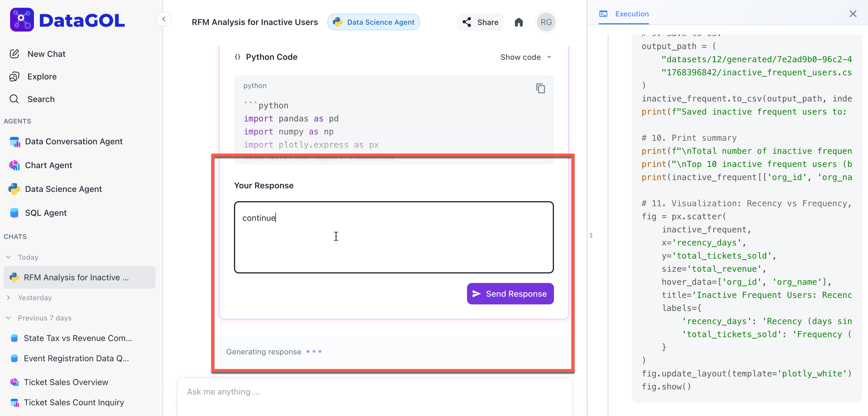The width and height of the screenshot is (868, 416).
Task: Collapse the Previous 7 days group
Action: [8, 318]
